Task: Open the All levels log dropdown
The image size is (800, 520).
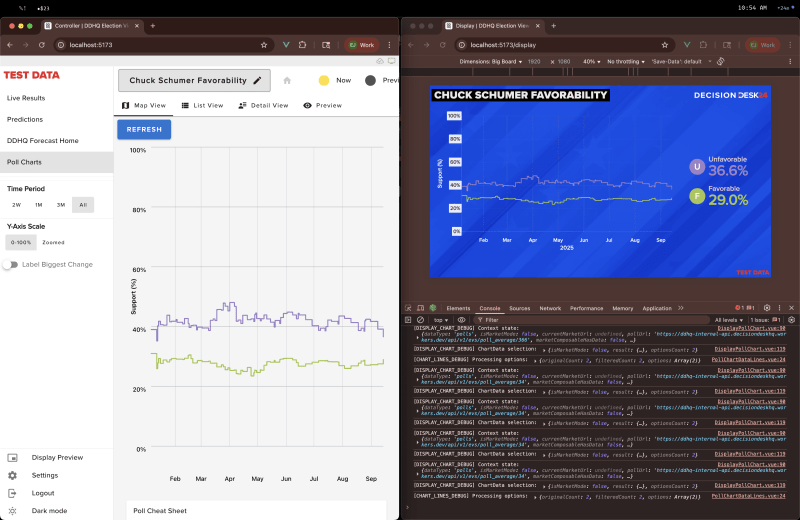Action: (x=729, y=320)
